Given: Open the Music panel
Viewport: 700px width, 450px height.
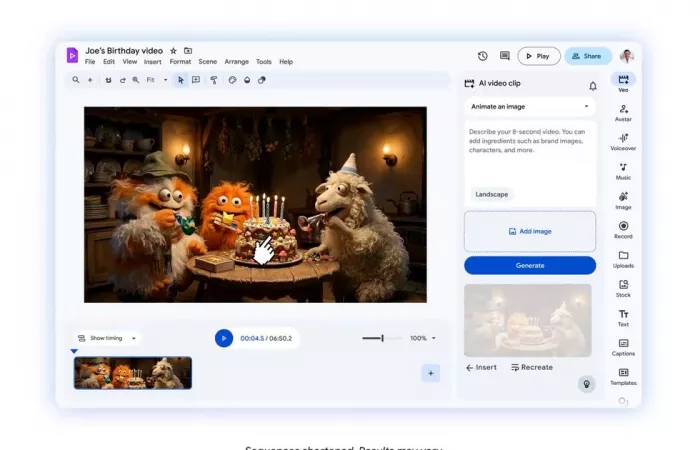Looking at the screenshot, I should (x=623, y=170).
